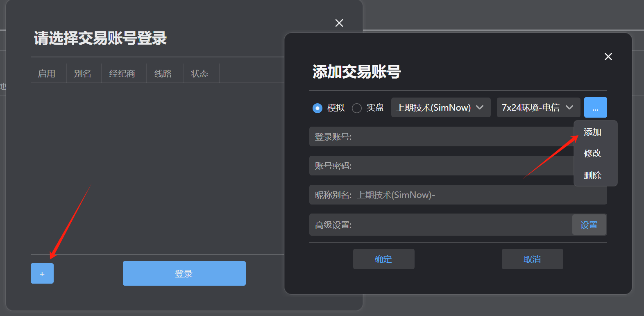Choose 删除 from the popup menu

592,175
